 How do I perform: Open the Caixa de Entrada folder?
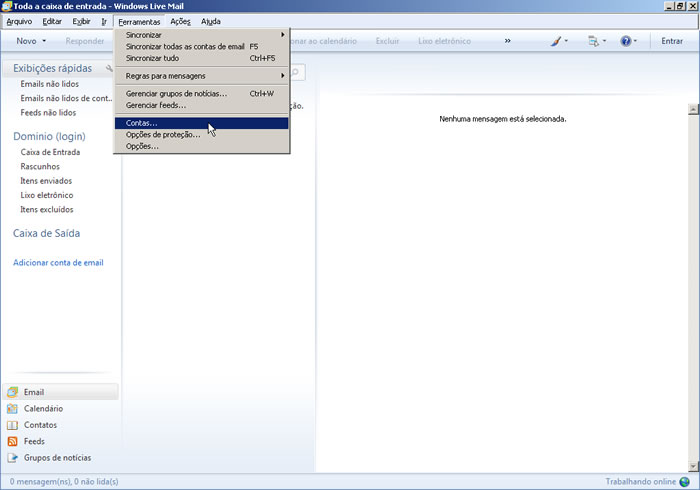click(x=50, y=152)
